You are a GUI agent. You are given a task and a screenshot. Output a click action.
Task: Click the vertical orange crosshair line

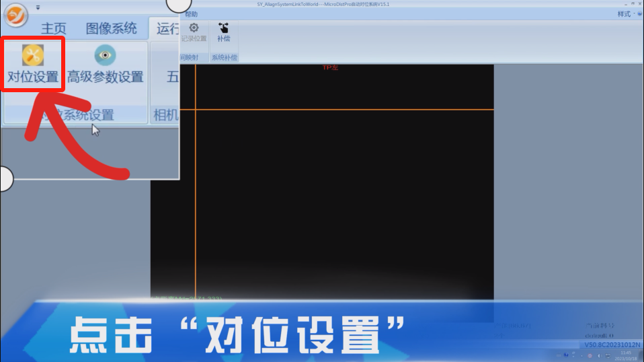pos(195,202)
